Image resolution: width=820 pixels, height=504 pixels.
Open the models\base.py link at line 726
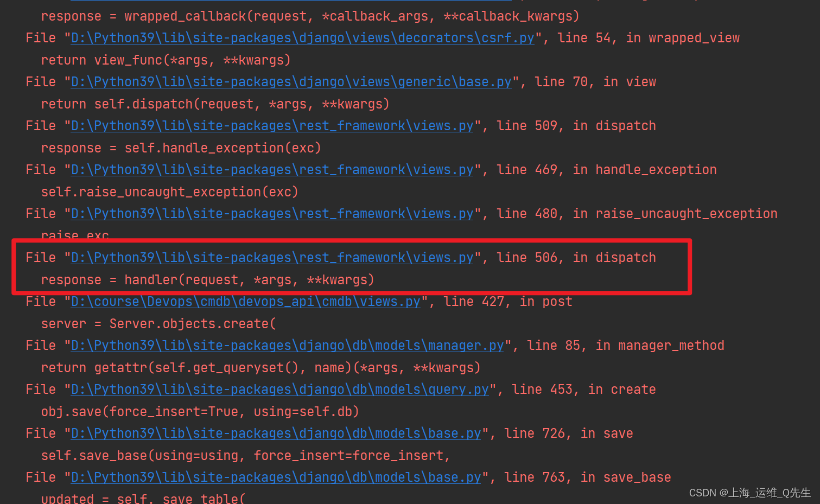click(x=276, y=433)
